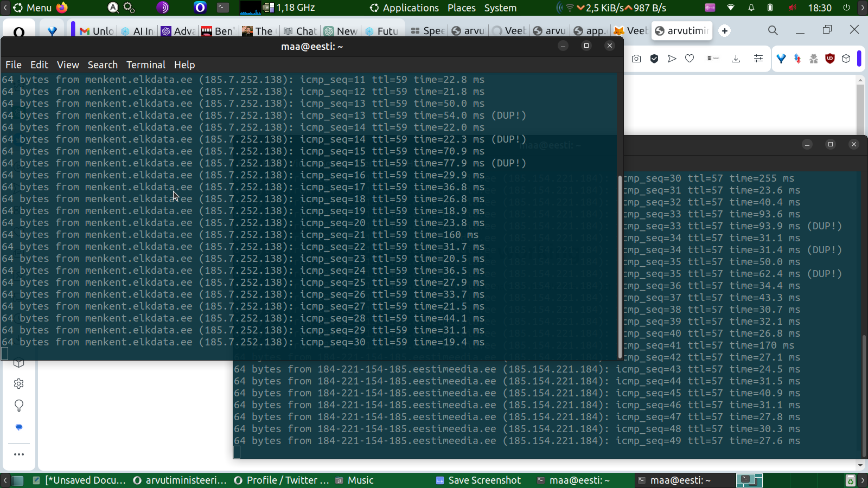Open the settings gear in browser sidebar
Viewport: 868px width, 488px height.
pos(19,384)
